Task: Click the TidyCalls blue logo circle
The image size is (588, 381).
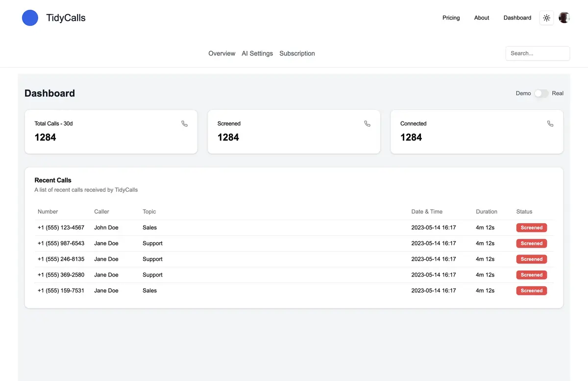Action: (x=30, y=18)
